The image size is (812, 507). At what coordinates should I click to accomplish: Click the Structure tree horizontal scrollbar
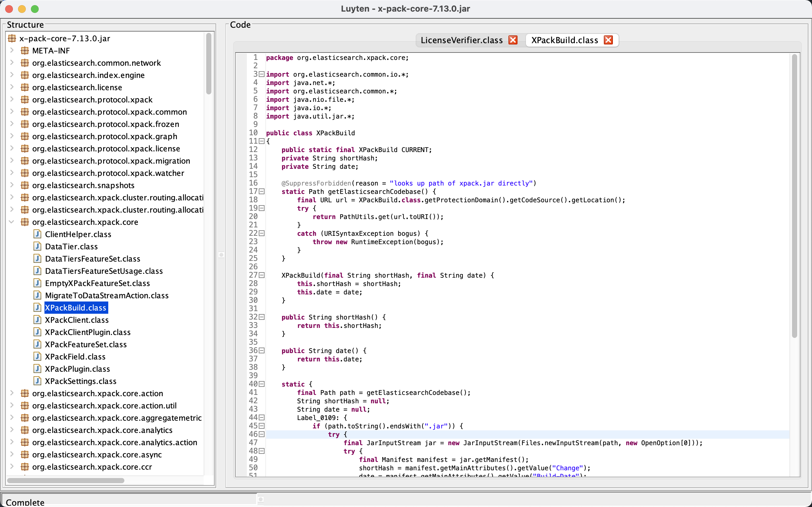[x=66, y=480]
